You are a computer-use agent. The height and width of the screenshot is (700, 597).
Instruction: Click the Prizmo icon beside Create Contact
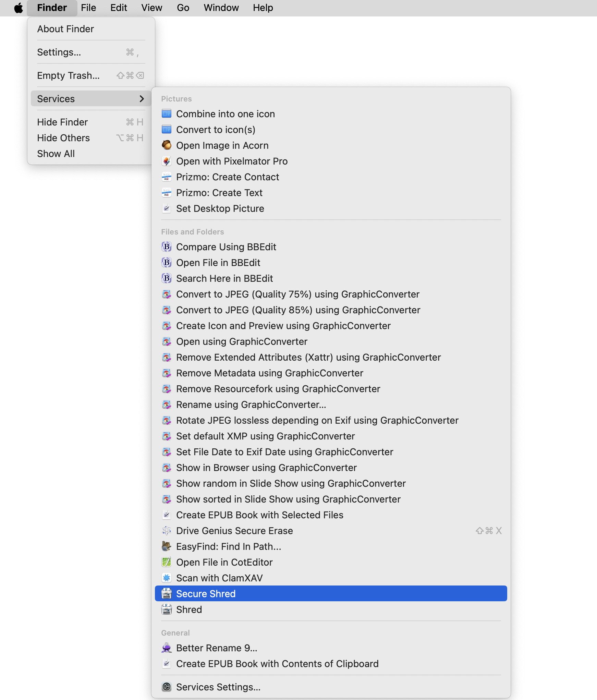167,177
